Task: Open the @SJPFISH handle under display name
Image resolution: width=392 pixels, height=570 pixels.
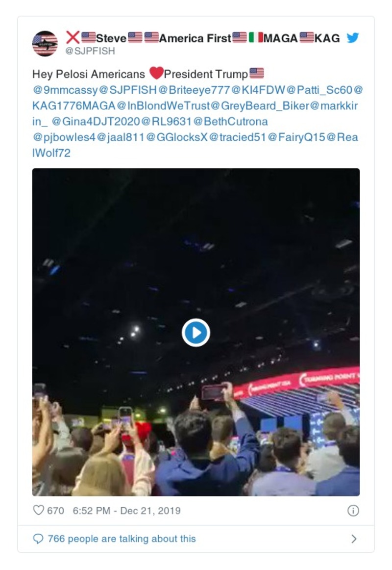Action: click(90, 51)
